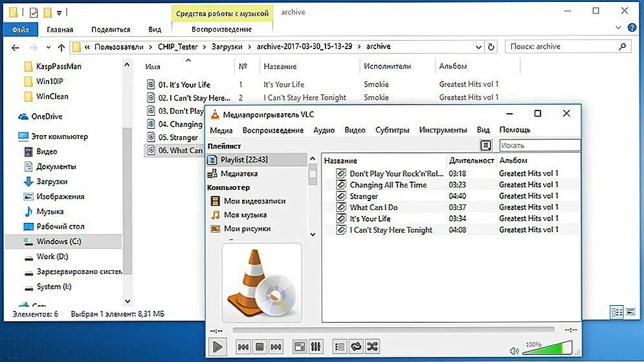The width and height of the screenshot is (644, 362).
Task: Switch Explorer to details view icon
Action: point(617,312)
